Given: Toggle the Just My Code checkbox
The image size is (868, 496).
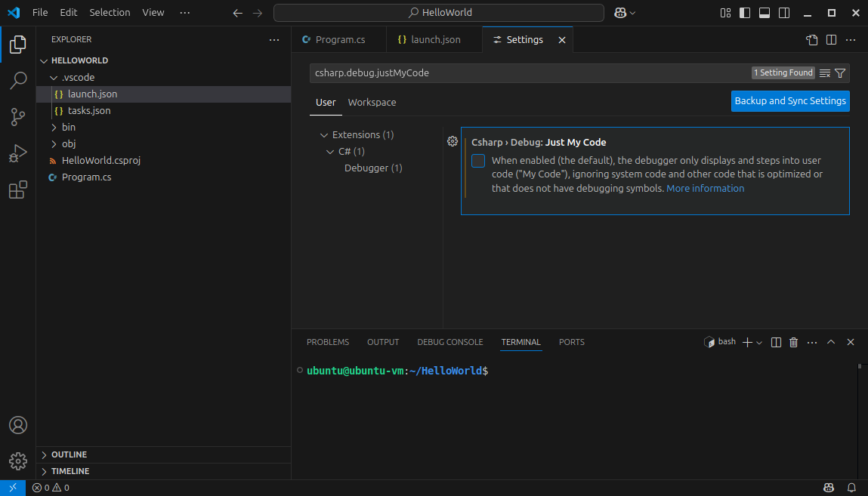Looking at the screenshot, I should click(x=478, y=161).
